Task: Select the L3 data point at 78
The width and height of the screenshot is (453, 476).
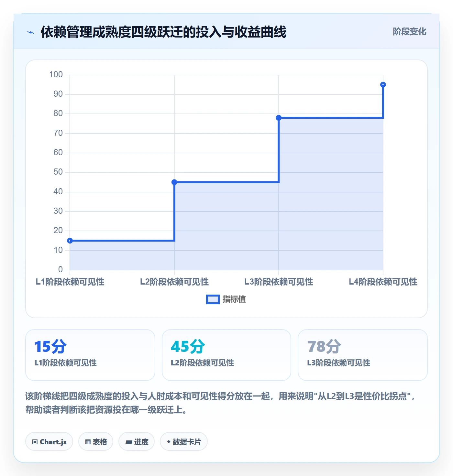Action: click(x=279, y=118)
